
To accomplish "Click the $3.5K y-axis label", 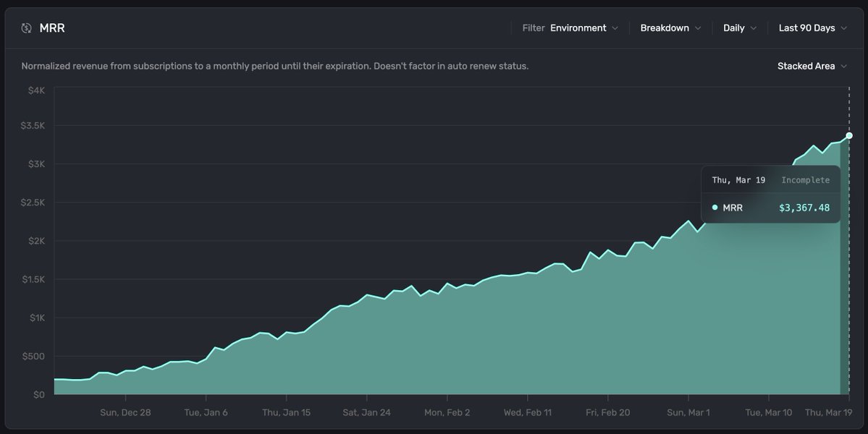I will click(x=33, y=126).
